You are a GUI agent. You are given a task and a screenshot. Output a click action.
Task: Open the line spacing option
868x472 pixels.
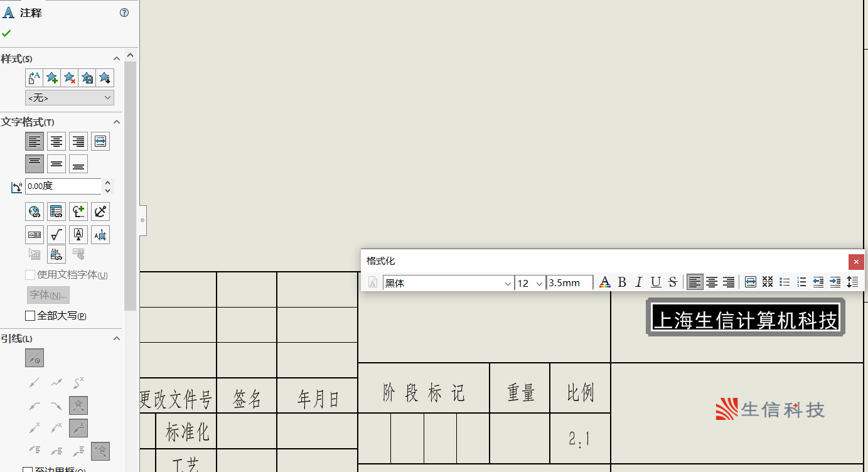click(852, 282)
